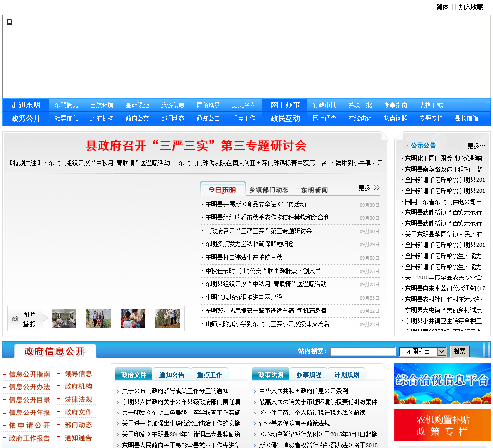Open 政府工作报告 sidebar link
This screenshot has height=448, width=493.
[30, 438]
